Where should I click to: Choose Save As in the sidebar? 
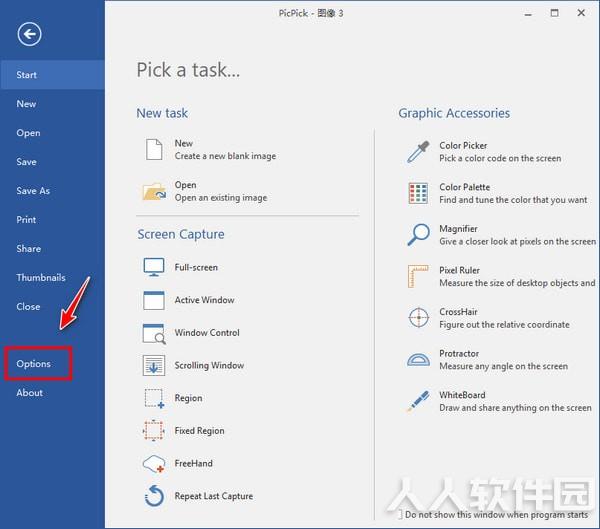52,191
